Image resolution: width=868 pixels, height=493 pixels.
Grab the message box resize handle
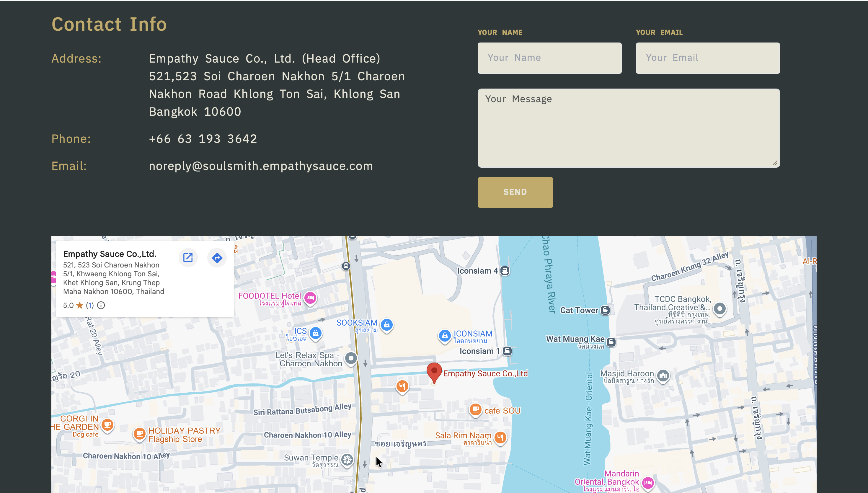775,163
